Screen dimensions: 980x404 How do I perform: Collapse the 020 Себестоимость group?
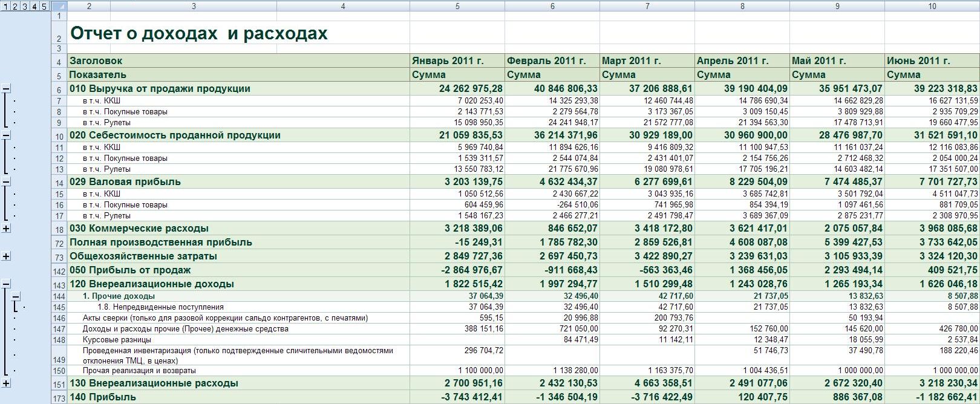pos(6,135)
